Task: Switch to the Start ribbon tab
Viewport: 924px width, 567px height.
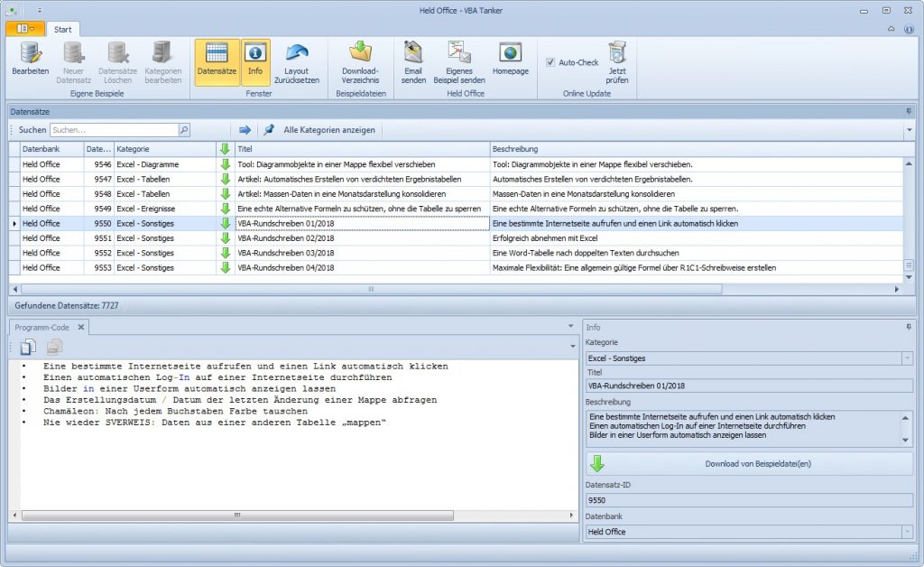Action: tap(62, 29)
